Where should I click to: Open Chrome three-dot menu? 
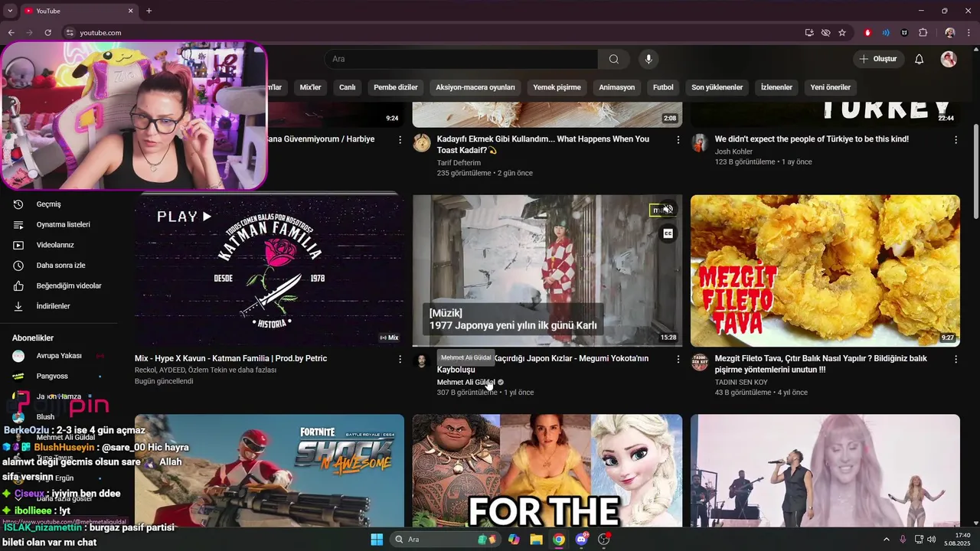[969, 33]
